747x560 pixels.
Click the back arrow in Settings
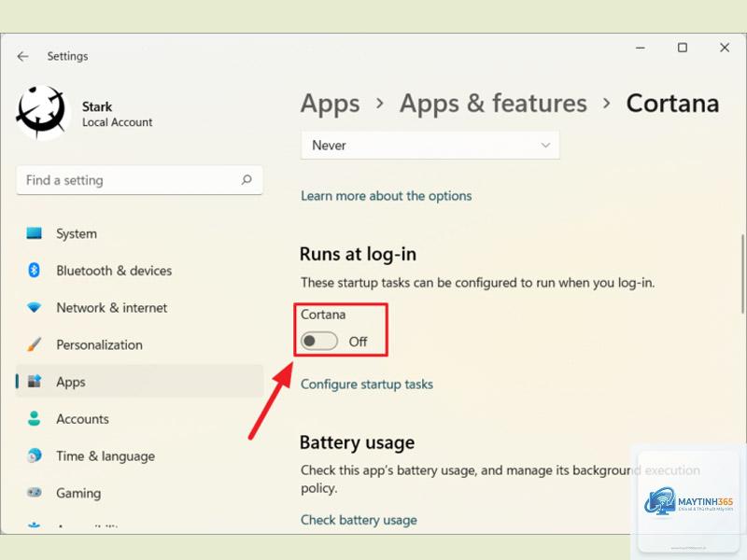coord(22,57)
